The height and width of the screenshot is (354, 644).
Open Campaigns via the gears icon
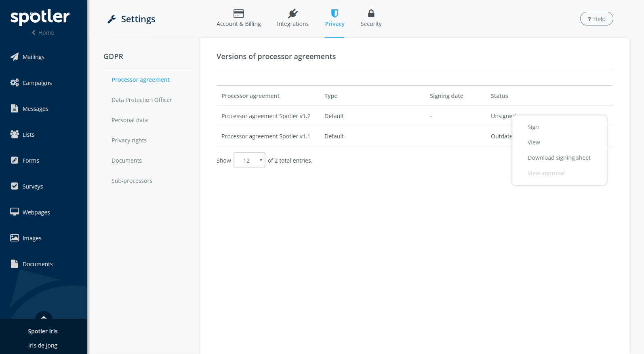[x=15, y=83]
